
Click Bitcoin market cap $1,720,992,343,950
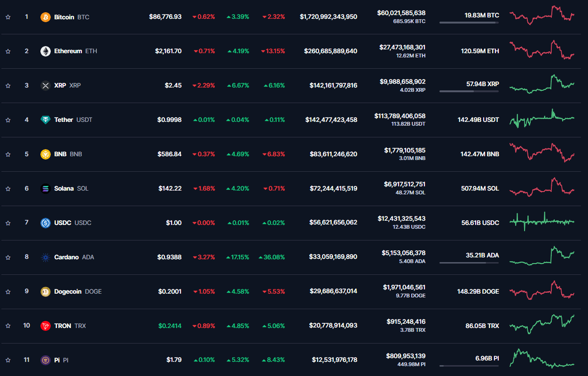tap(329, 17)
